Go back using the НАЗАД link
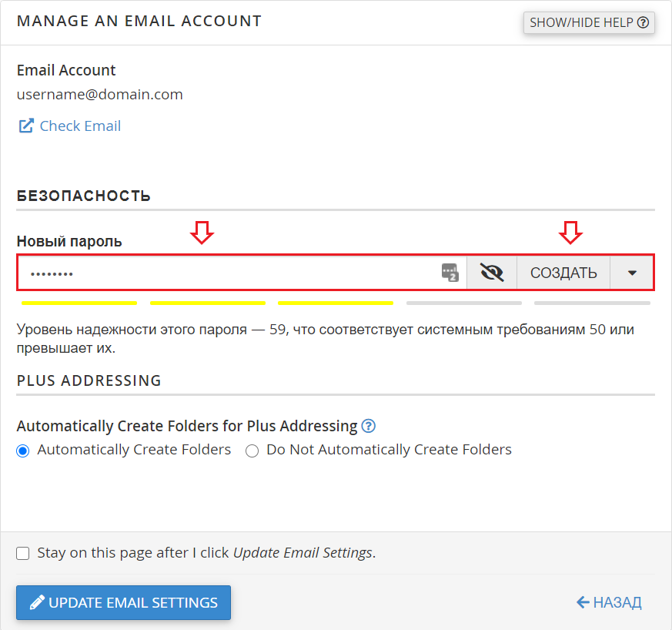The width and height of the screenshot is (672, 630). [617, 602]
